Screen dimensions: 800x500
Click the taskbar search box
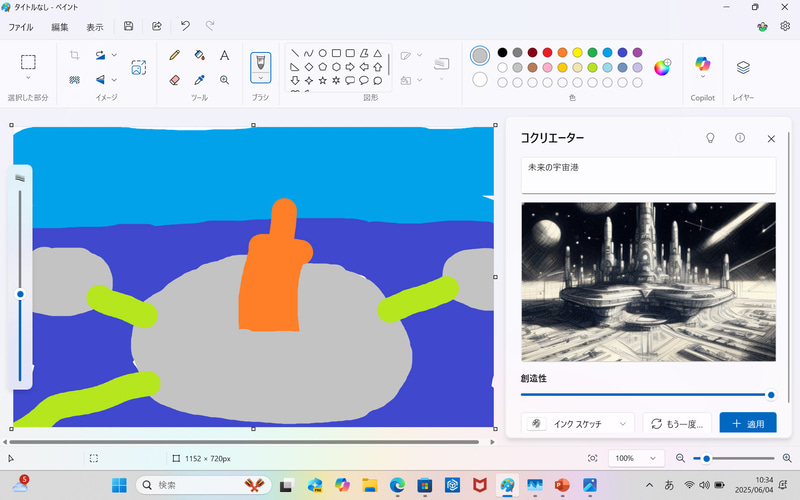point(203,485)
